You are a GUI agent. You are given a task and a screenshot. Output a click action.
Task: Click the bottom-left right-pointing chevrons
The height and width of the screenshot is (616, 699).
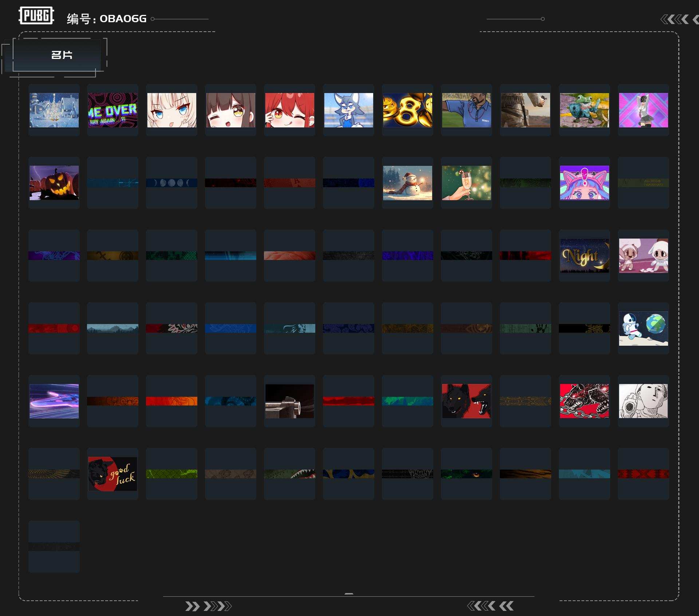click(208, 606)
